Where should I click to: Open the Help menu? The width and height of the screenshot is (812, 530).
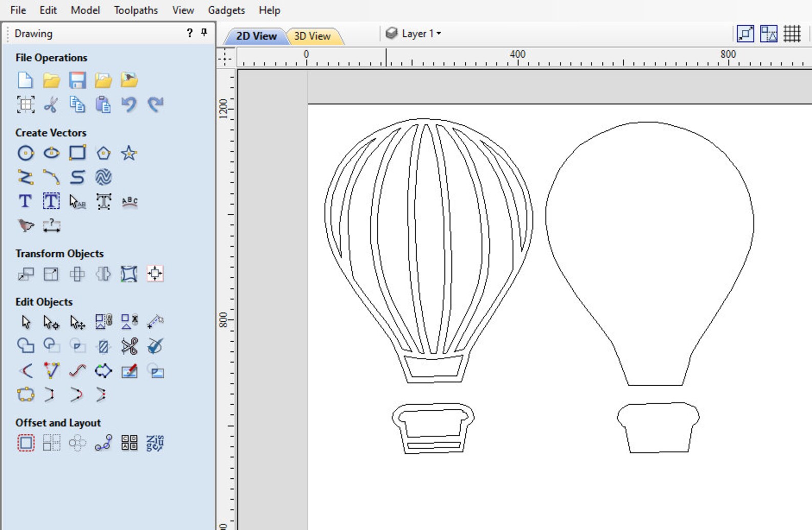tap(269, 10)
